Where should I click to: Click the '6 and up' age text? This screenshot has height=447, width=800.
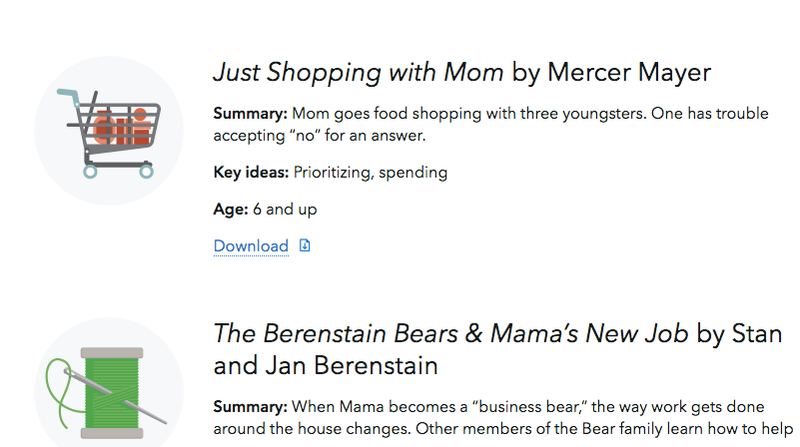(x=285, y=209)
